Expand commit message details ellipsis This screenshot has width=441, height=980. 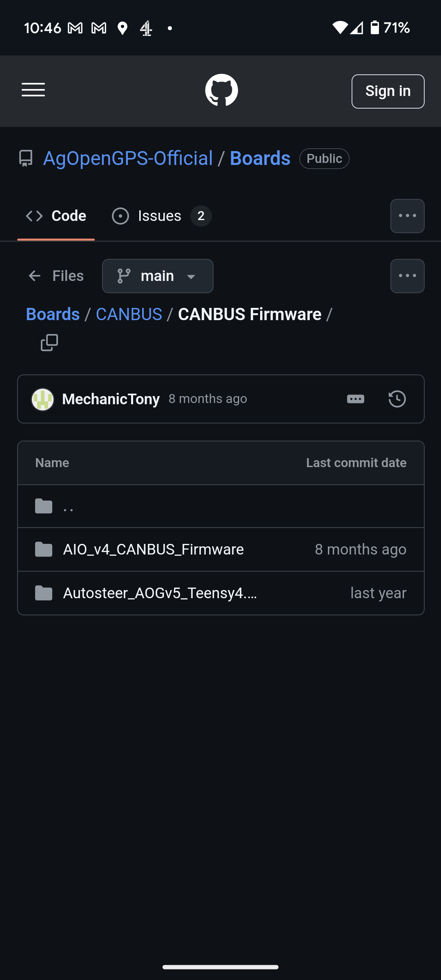[x=355, y=399]
